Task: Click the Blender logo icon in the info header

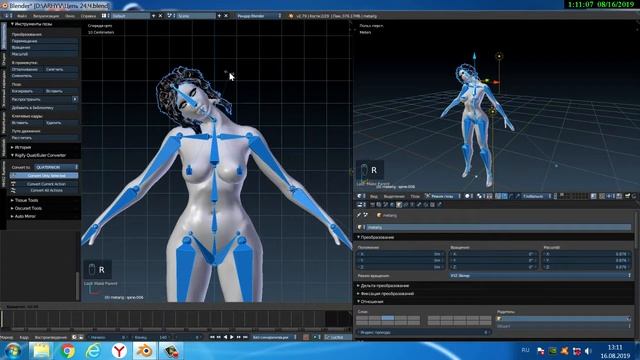Action: pyautogui.click(x=291, y=16)
